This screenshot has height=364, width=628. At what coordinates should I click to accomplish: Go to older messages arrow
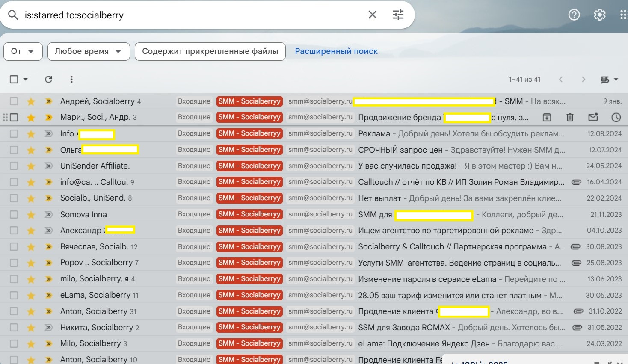tap(583, 79)
